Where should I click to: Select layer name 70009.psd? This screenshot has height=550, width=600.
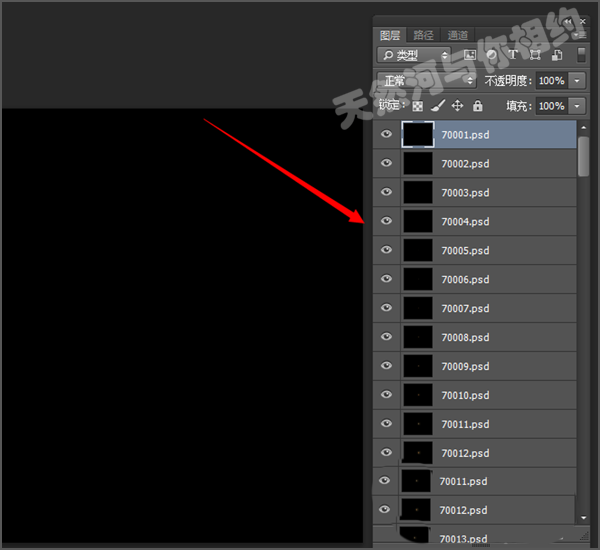point(465,366)
